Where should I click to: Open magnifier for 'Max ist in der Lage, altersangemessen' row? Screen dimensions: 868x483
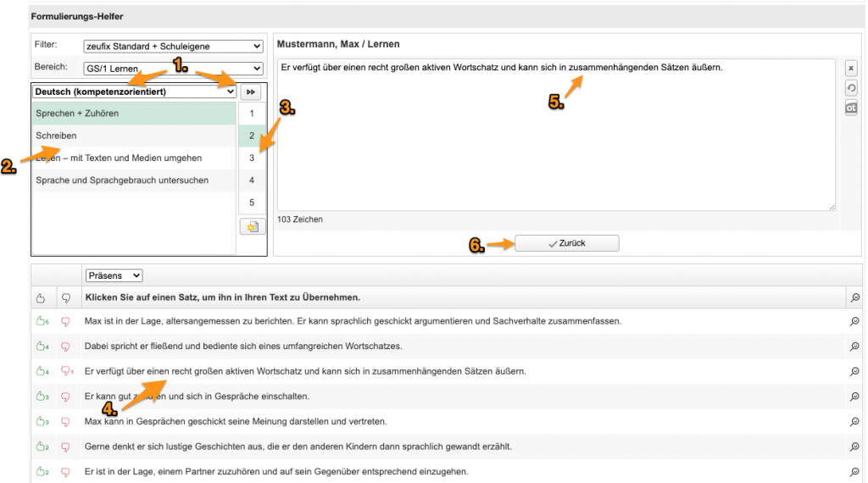click(x=854, y=321)
